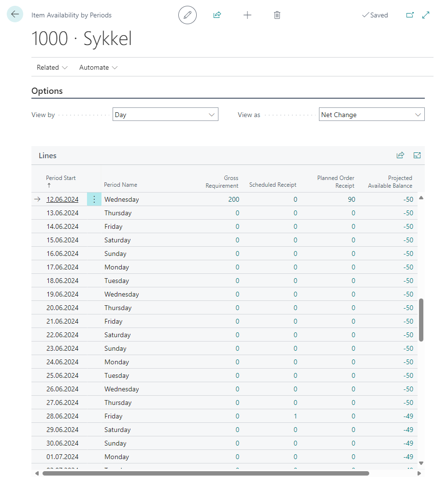Maximize the Lines section with expand icon
The image size is (448, 492).
(417, 155)
